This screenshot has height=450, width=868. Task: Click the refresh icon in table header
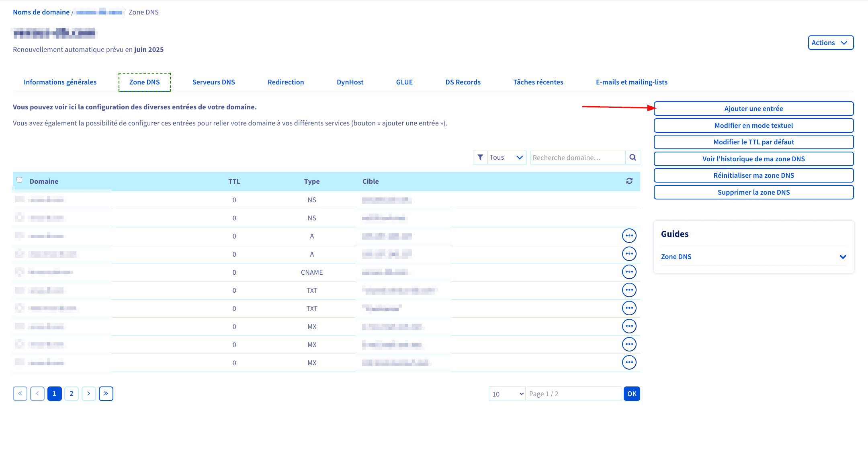[x=629, y=181]
